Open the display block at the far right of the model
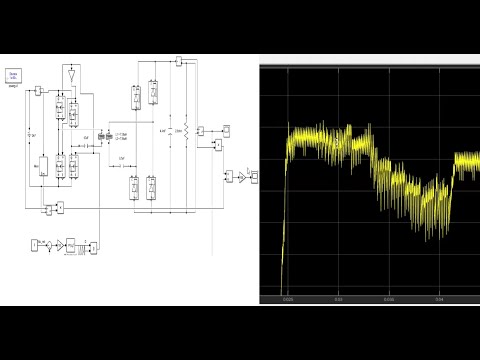This screenshot has width=480, height=360. [x=254, y=177]
